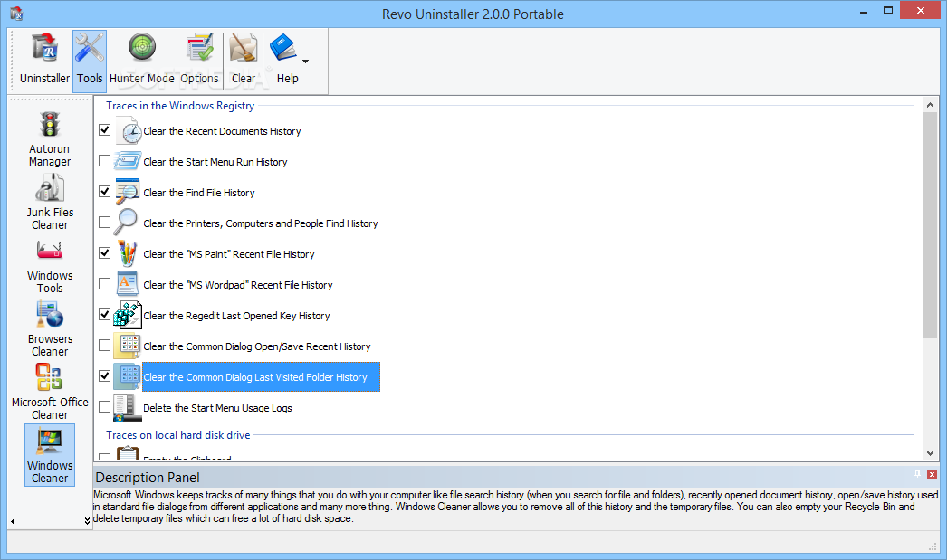Expand sidebar with double chevron
Viewport: 947px width, 560px height.
tap(87, 521)
